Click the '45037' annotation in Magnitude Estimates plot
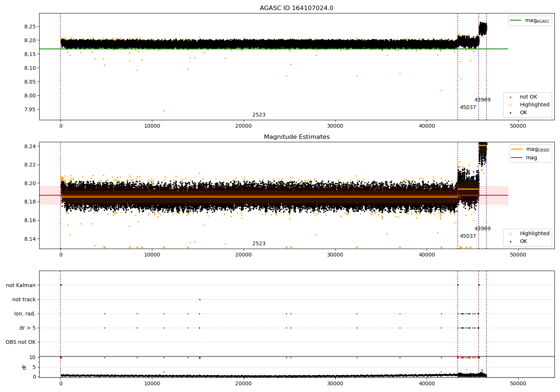This screenshot has width=560, height=392. pos(468,236)
